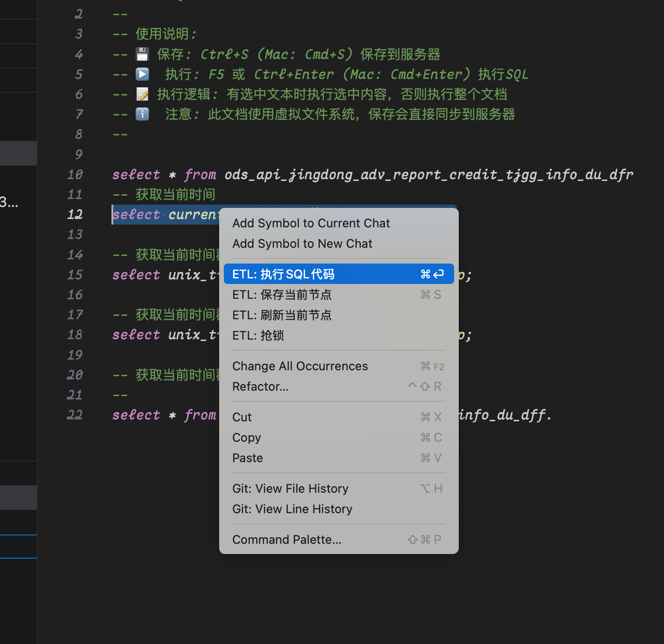
Task: Click line number 15 in the gutter
Action: (x=75, y=275)
